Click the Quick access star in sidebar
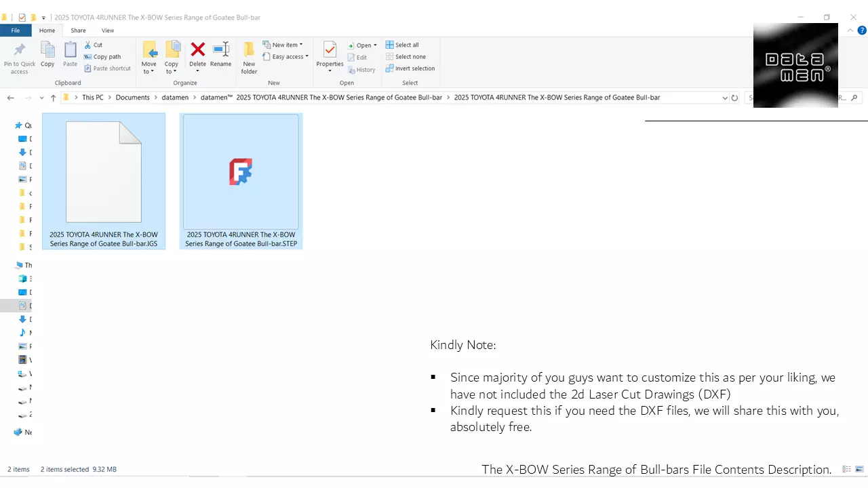868x488 pixels. pos(18,125)
